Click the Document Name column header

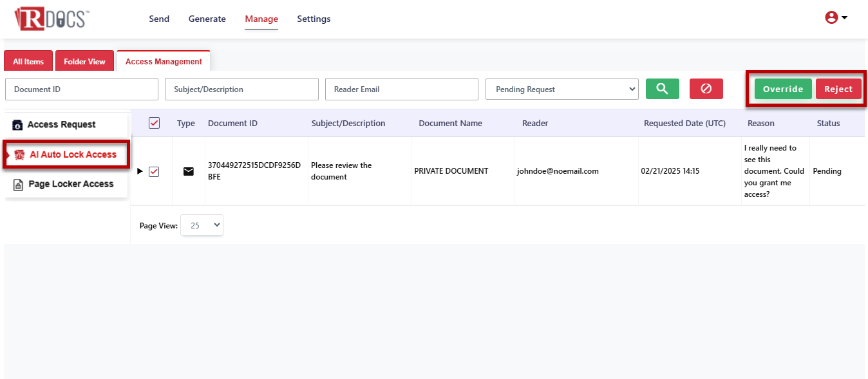tap(450, 123)
